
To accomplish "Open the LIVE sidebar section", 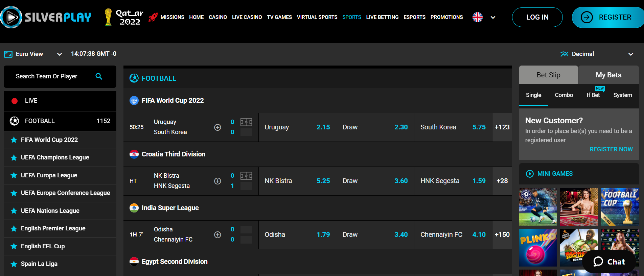I will pos(60,101).
